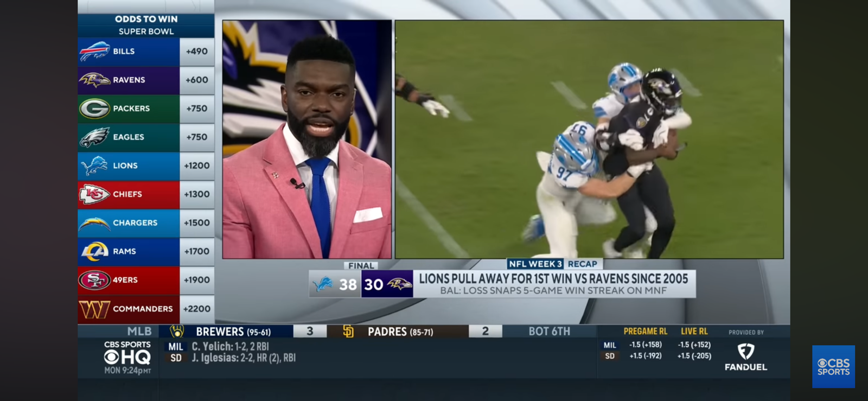
Task: Select the Brewers logo in MLB ticker
Action: click(177, 331)
